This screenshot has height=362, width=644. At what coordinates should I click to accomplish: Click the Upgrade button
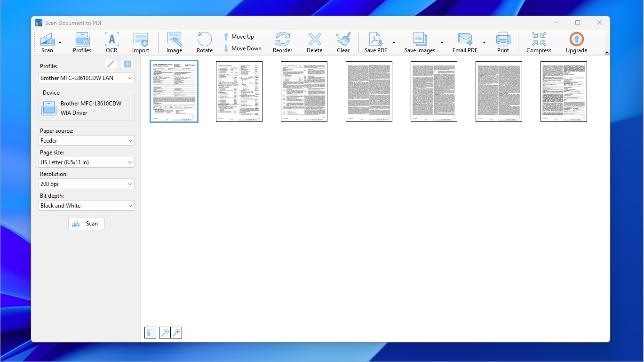(x=576, y=42)
